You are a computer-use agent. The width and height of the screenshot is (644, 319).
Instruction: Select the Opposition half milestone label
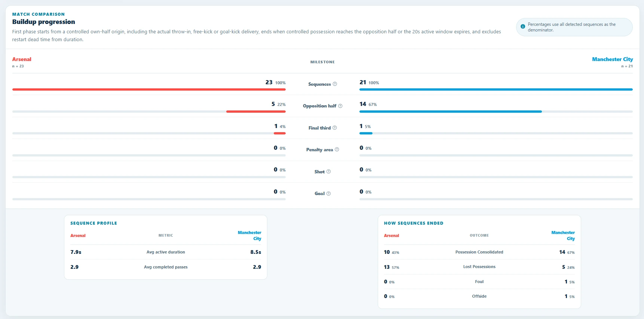pyautogui.click(x=319, y=106)
